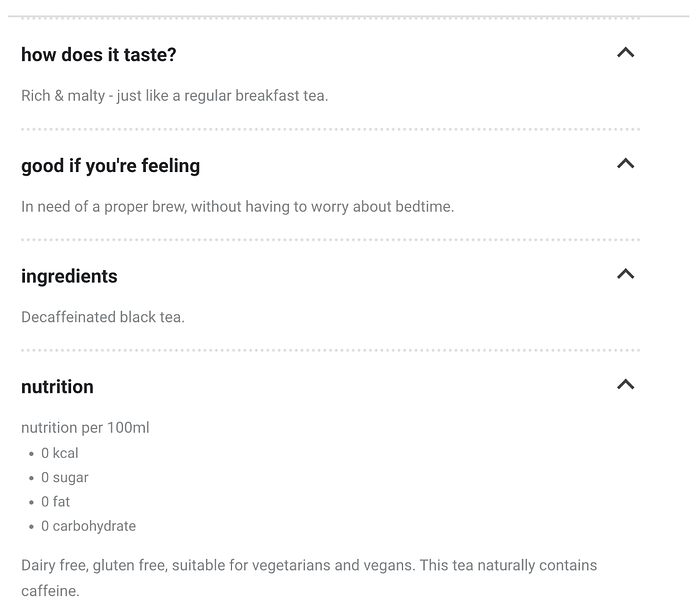Toggle the 'nutrition' accordion heading
Image resolution: width=700 pixels, height=616 pixels.
click(57, 387)
